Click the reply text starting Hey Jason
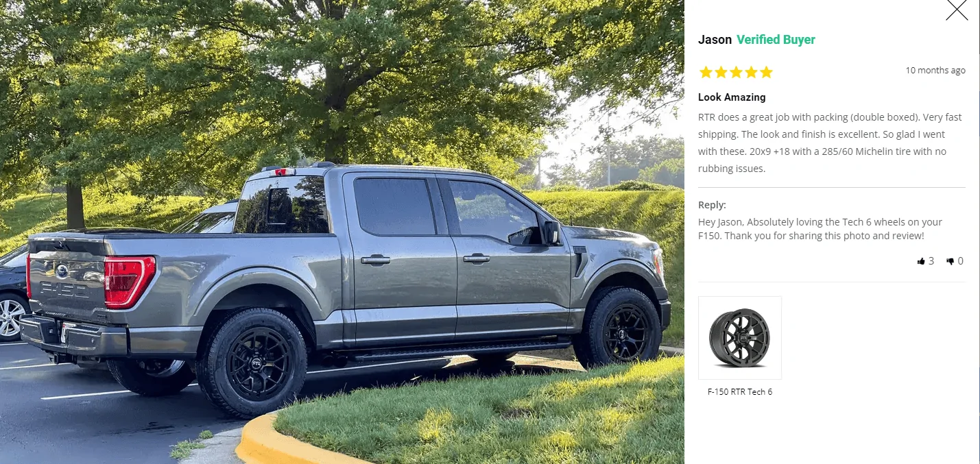980x464 pixels. point(820,229)
